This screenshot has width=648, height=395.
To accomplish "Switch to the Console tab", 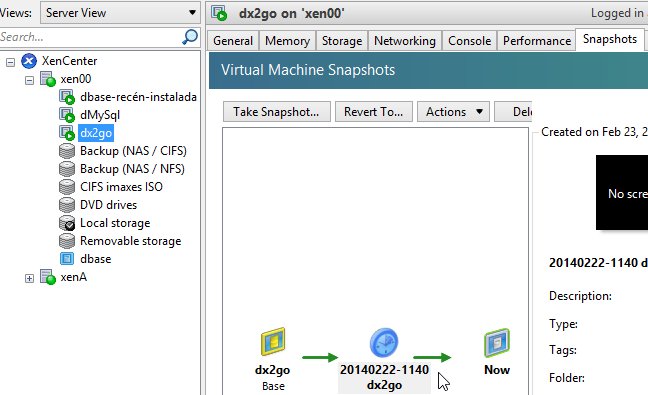I will [x=469, y=41].
